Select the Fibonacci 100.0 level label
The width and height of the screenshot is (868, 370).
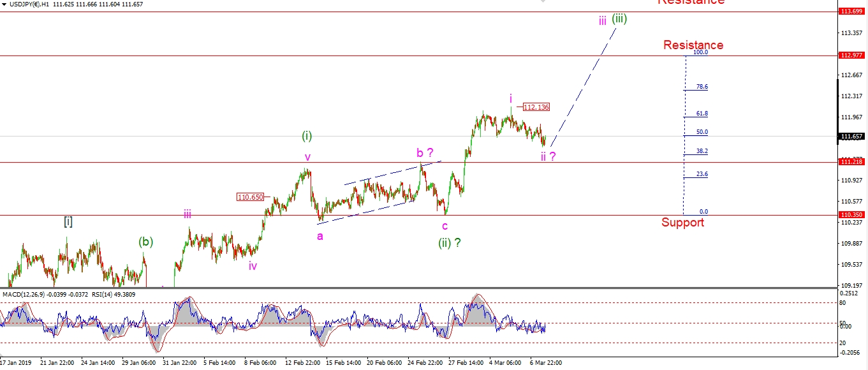tap(700, 52)
